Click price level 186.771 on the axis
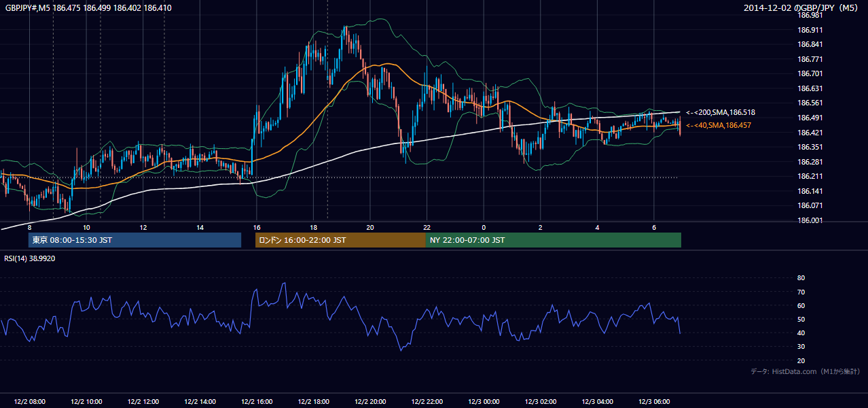868x408 pixels. click(810, 59)
